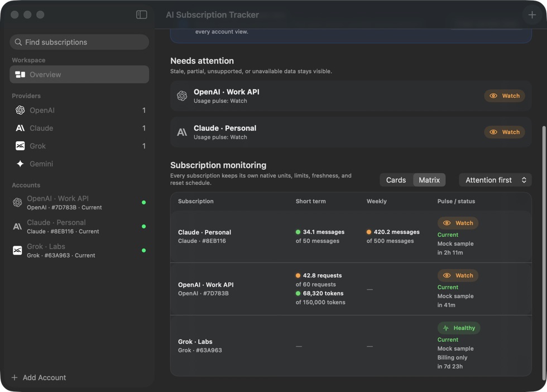Focus the Find subscriptions search field
Screen dimensions: 547x392
pyautogui.click(x=79, y=42)
